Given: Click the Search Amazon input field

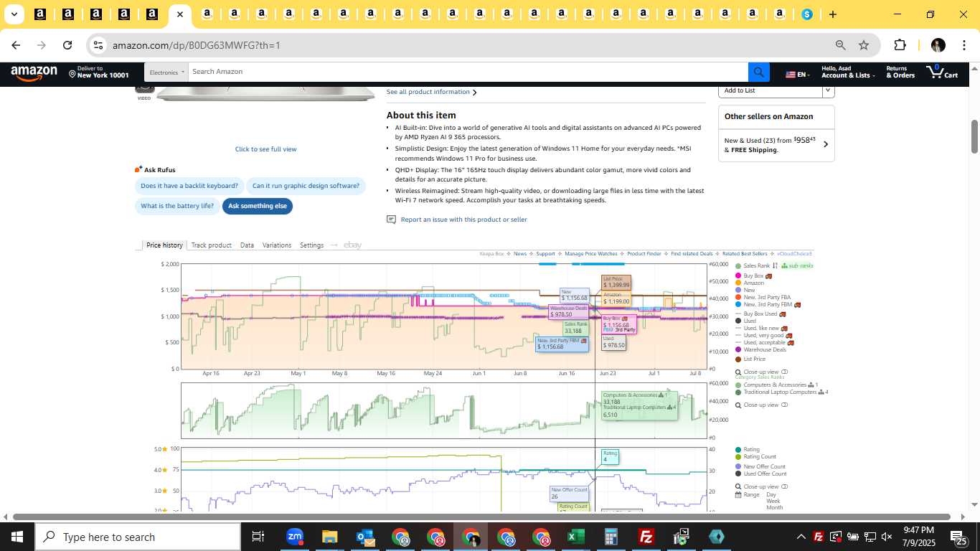Looking at the screenshot, I should tap(468, 72).
